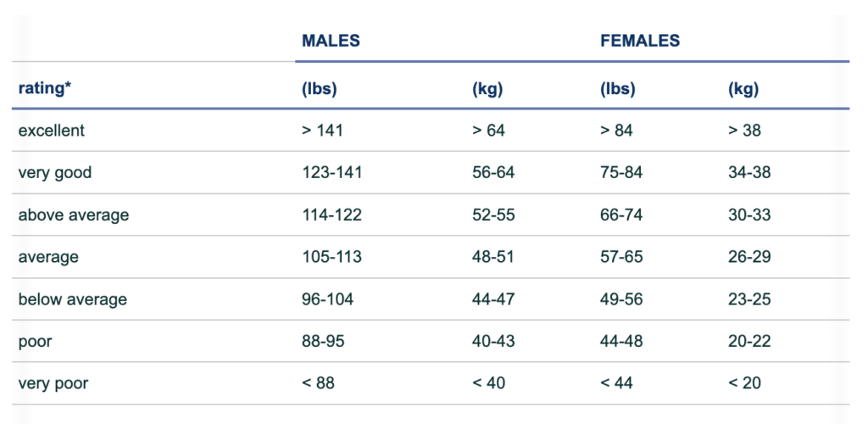
Task: Select the rating* header cell
Action: (x=44, y=88)
